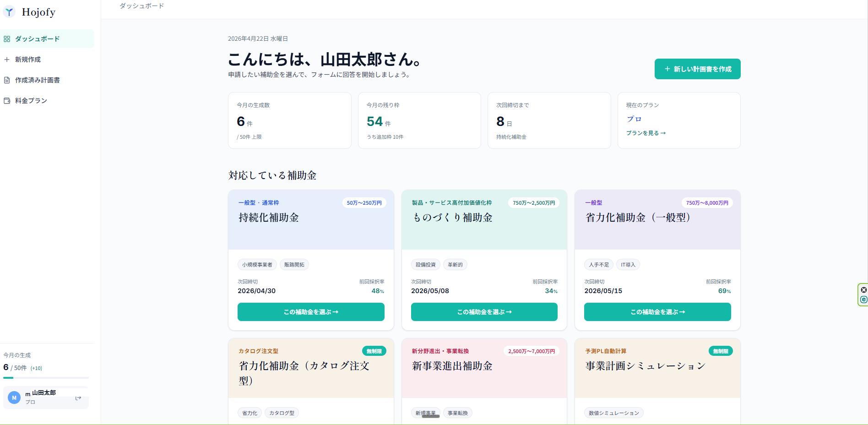Click the 事業転換 tag

(x=458, y=413)
